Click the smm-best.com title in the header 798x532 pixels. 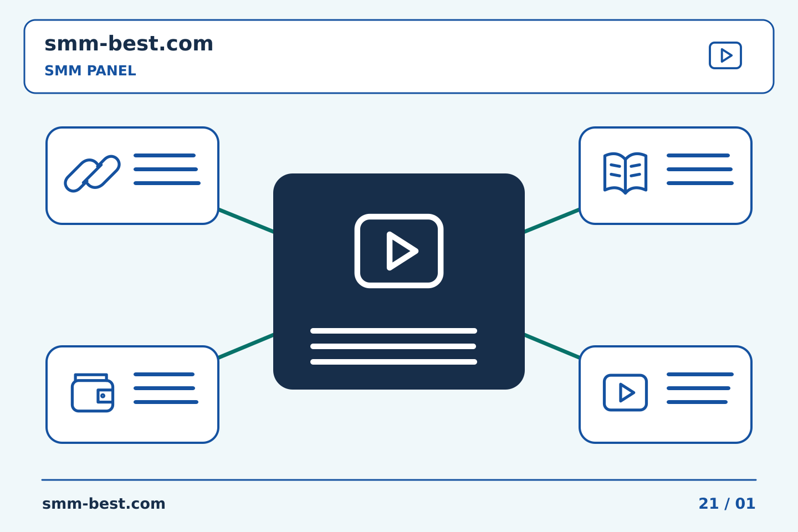129,44
